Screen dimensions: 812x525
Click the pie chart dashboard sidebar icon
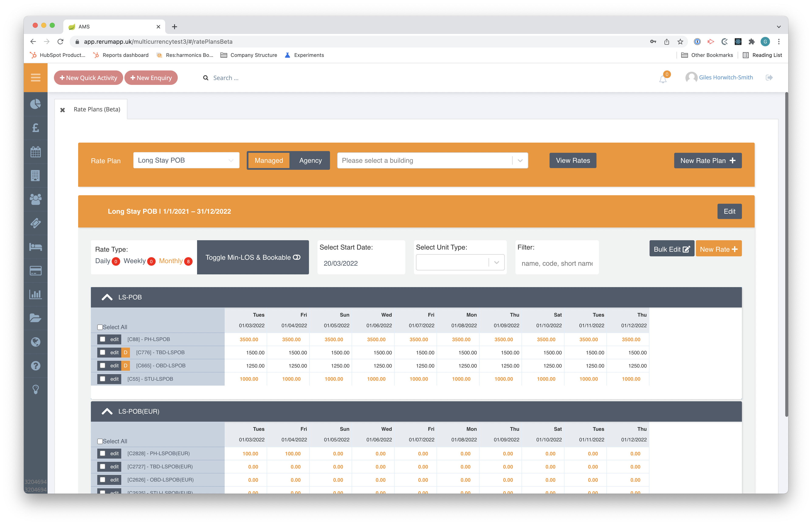pos(35,104)
